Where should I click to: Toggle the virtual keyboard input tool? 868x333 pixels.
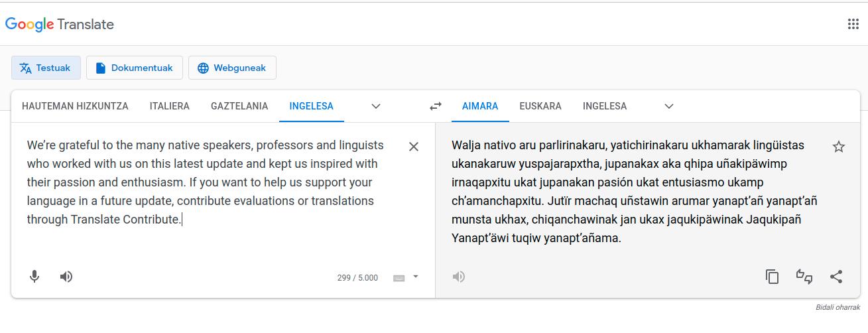pyautogui.click(x=399, y=278)
